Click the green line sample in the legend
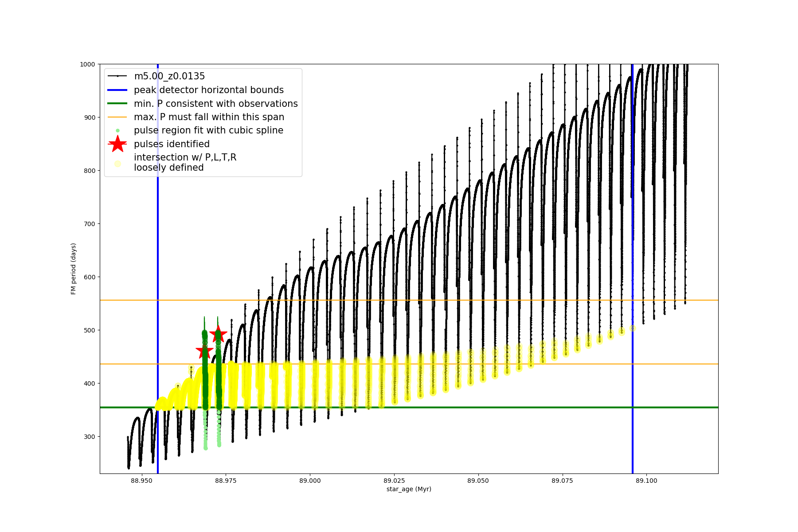 point(117,103)
